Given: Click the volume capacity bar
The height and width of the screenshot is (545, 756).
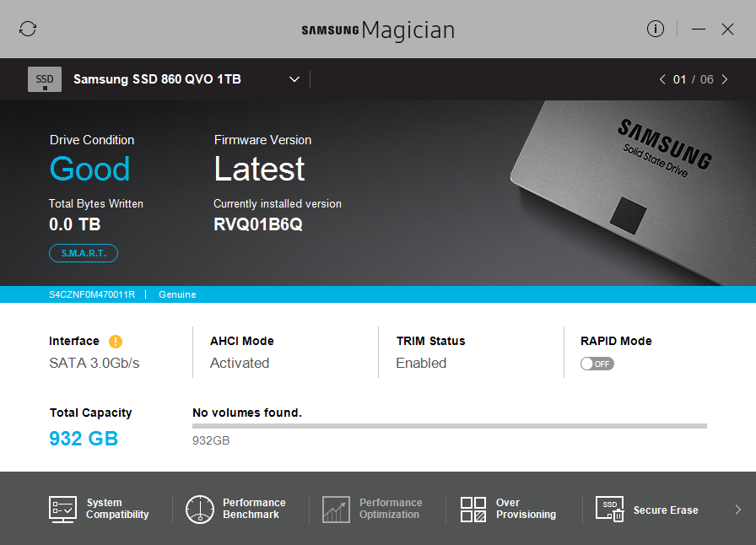Looking at the screenshot, I should click(x=450, y=426).
